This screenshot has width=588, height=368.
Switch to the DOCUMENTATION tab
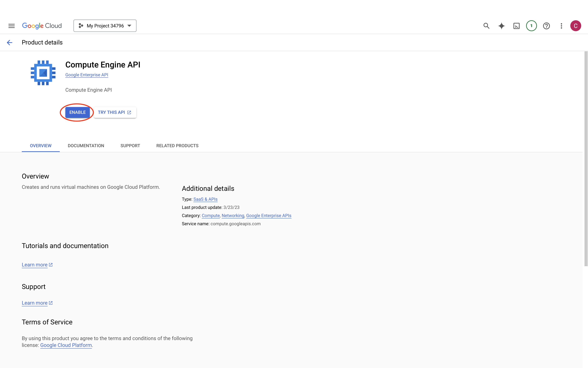(86, 145)
